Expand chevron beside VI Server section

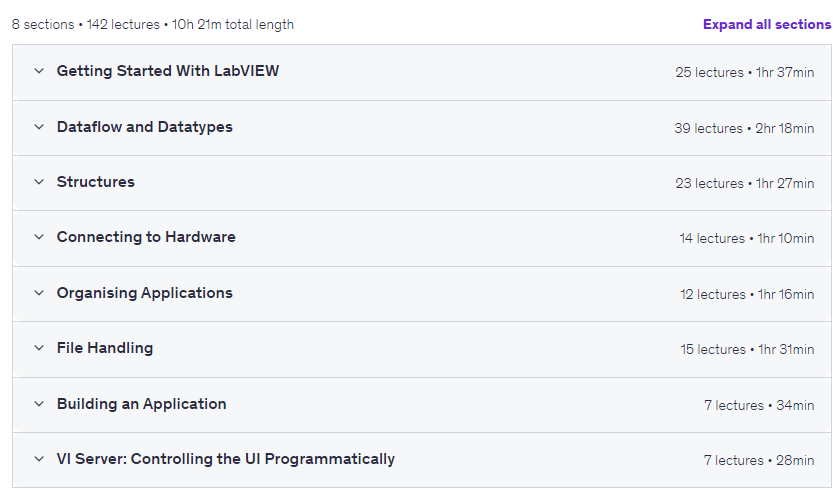pos(39,459)
